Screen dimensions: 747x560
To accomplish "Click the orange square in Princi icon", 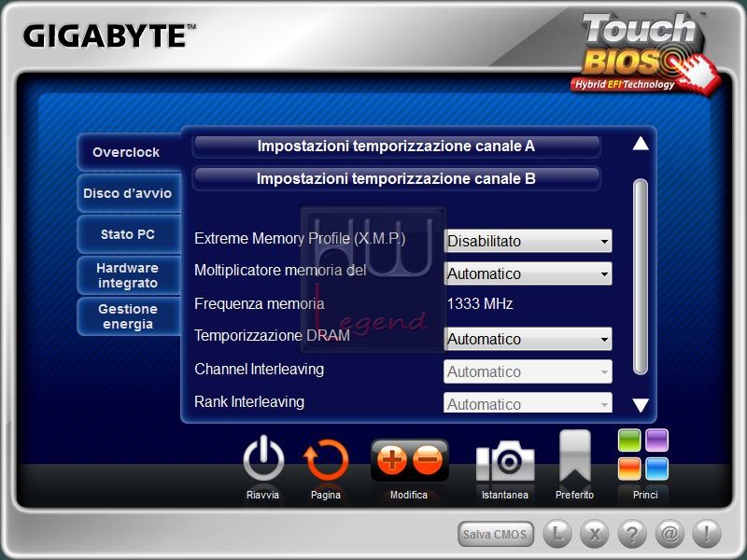I will [629, 469].
